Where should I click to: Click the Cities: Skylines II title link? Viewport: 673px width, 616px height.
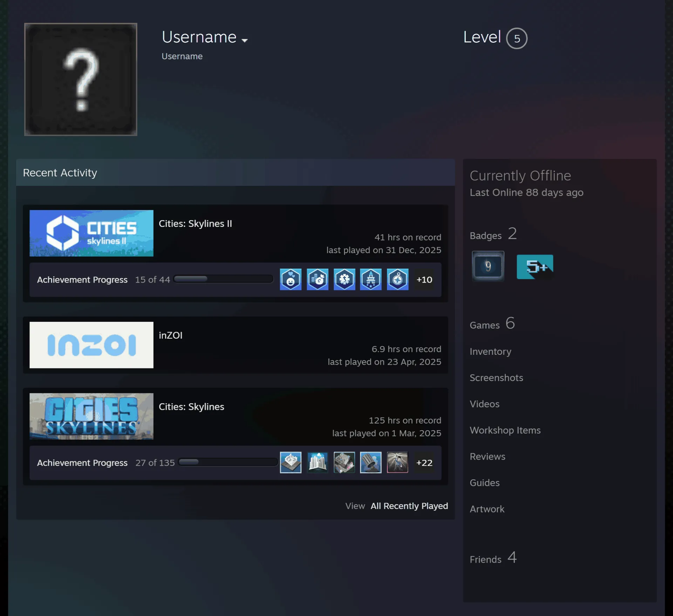[x=195, y=224]
